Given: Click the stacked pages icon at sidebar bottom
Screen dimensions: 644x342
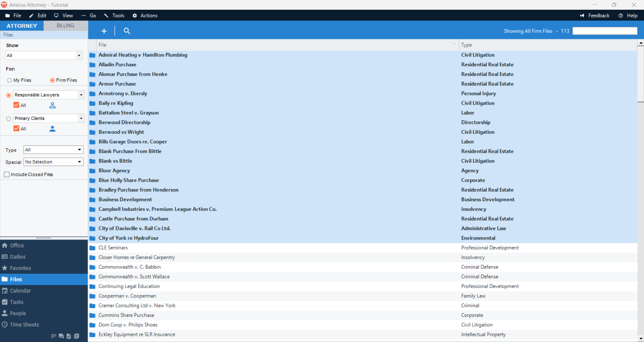Looking at the screenshot, I should coord(77,336).
